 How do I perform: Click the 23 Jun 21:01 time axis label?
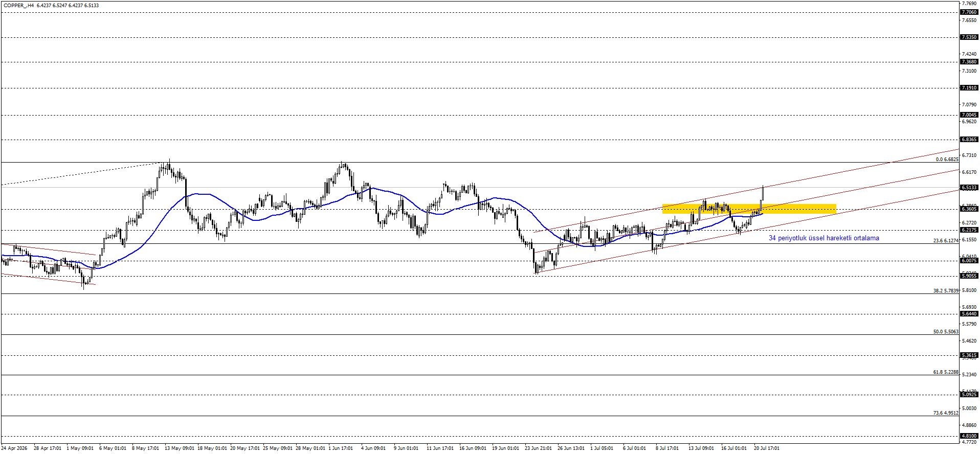[538, 448]
